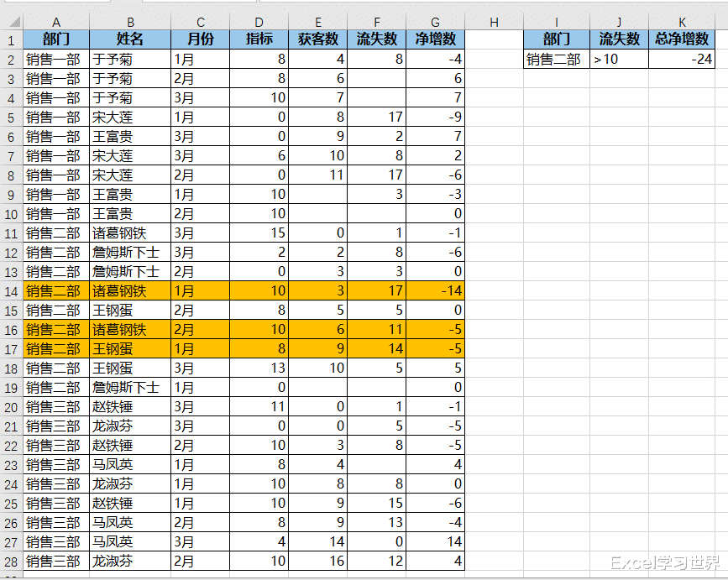Click net value -9 in row 5
The width and height of the screenshot is (728, 580).
tap(436, 117)
